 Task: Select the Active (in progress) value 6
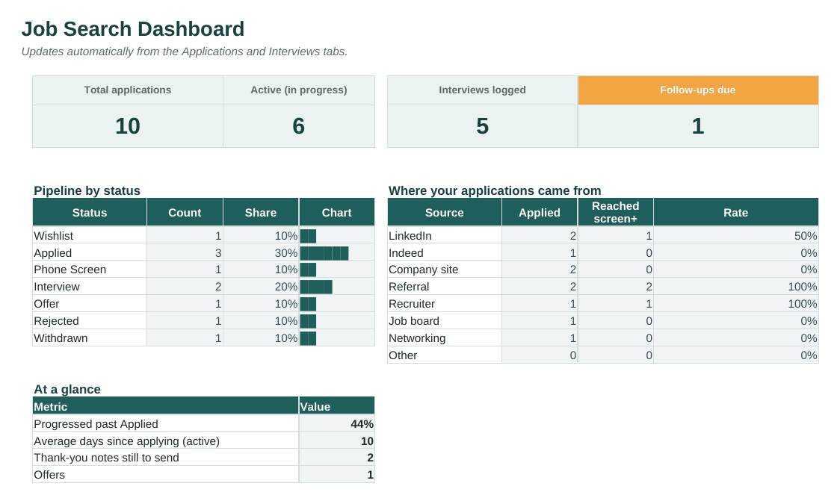point(299,126)
